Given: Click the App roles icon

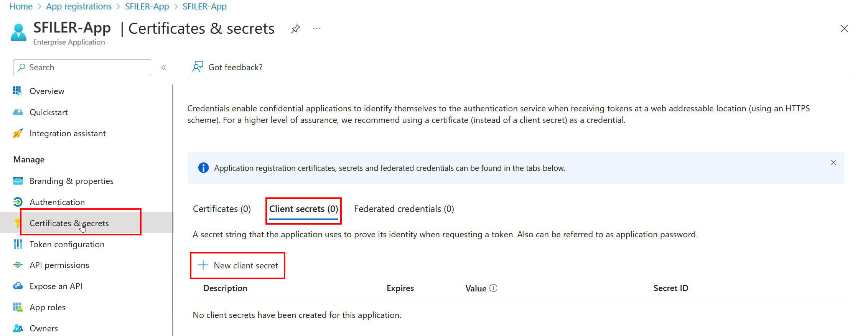Looking at the screenshot, I should pos(18,307).
